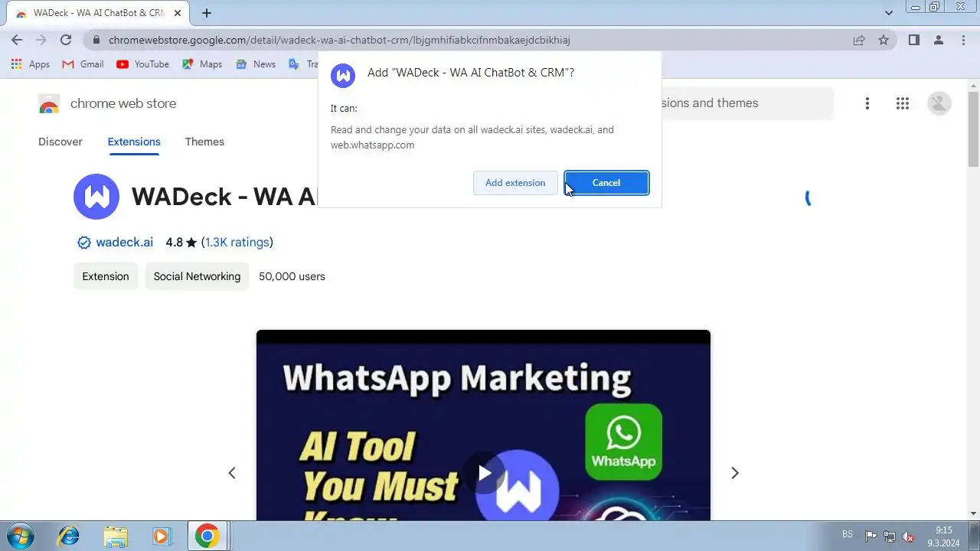The width and height of the screenshot is (980, 551).
Task: Share this page icon in address bar
Action: 859,40
